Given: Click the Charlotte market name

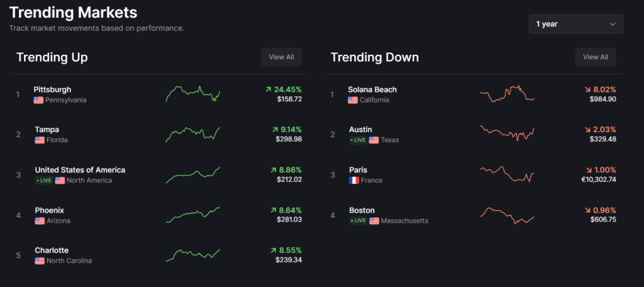Looking at the screenshot, I should click(52, 250).
